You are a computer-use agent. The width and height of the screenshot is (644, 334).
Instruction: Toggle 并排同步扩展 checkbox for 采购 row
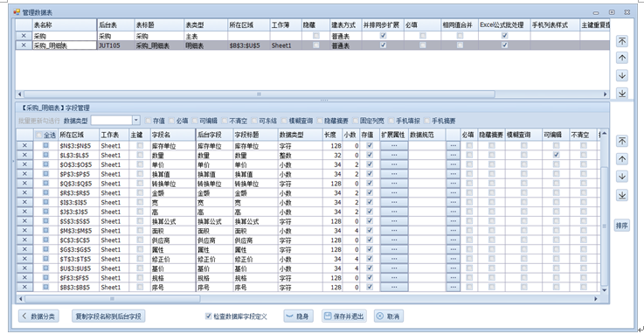383,36
